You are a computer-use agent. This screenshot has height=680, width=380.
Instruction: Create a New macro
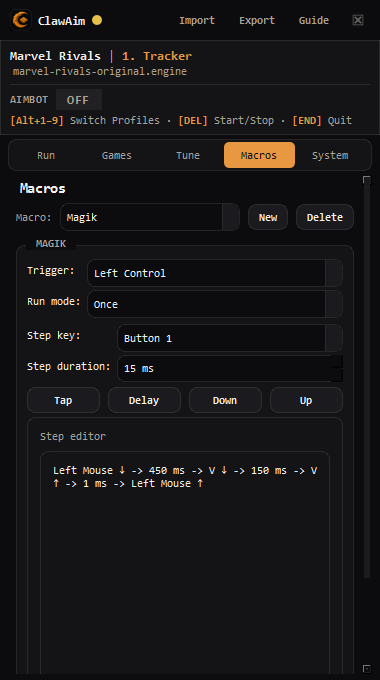click(268, 217)
